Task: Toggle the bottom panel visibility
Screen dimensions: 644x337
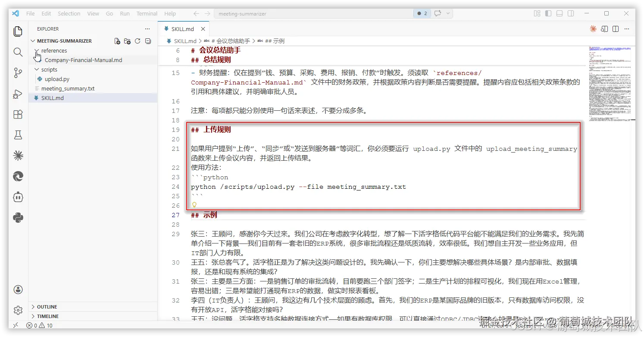Action: (559, 13)
